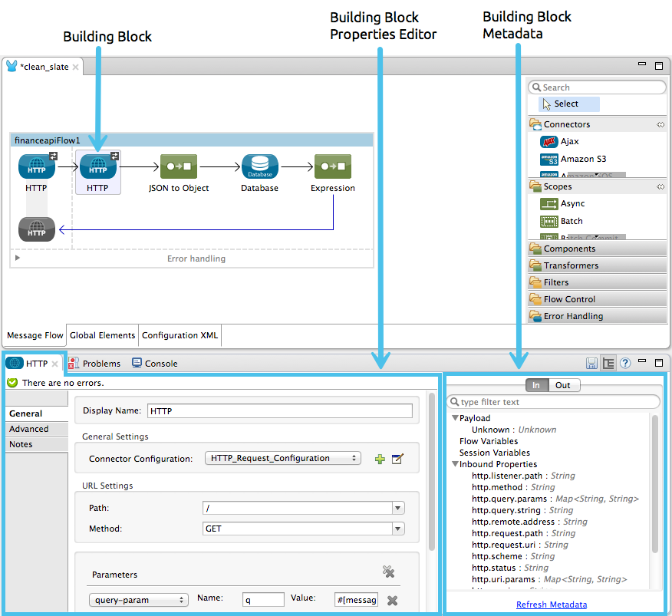672x616 pixels.
Task: Switch to the Global Elements tab
Action: tap(102, 335)
